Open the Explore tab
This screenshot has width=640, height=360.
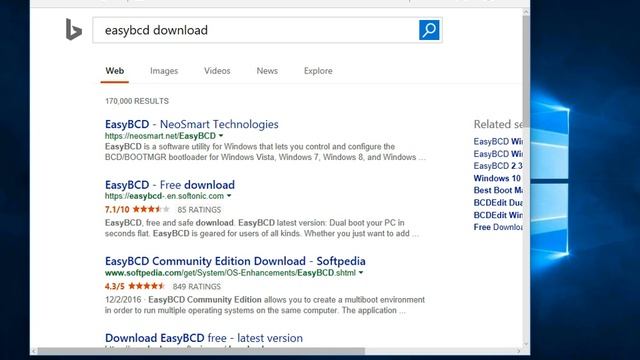(318, 71)
